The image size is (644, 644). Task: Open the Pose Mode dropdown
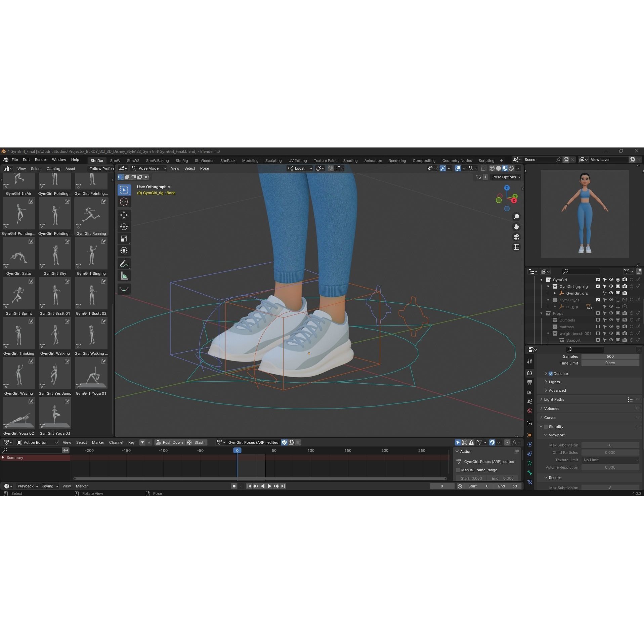[149, 168]
